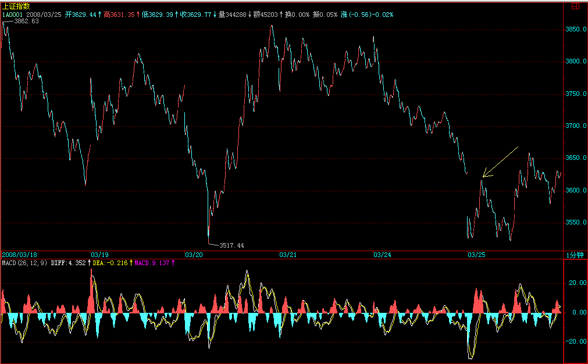
Task: Click the 3862.63 high price marker
Action: point(26,21)
